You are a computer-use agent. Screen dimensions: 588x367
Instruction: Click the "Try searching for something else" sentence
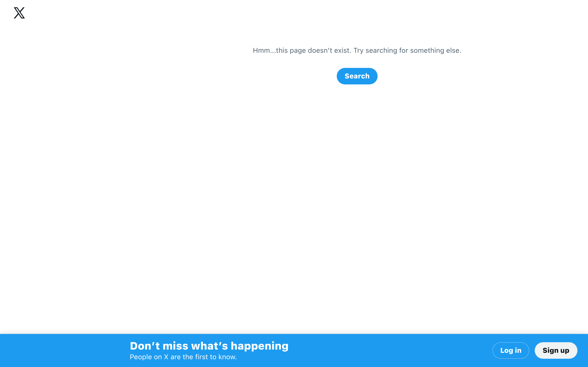coord(407,50)
